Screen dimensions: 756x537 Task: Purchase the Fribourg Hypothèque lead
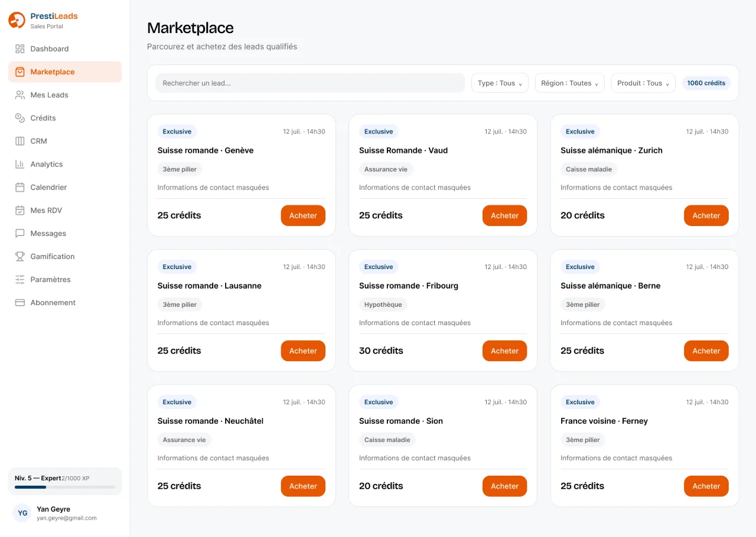504,351
